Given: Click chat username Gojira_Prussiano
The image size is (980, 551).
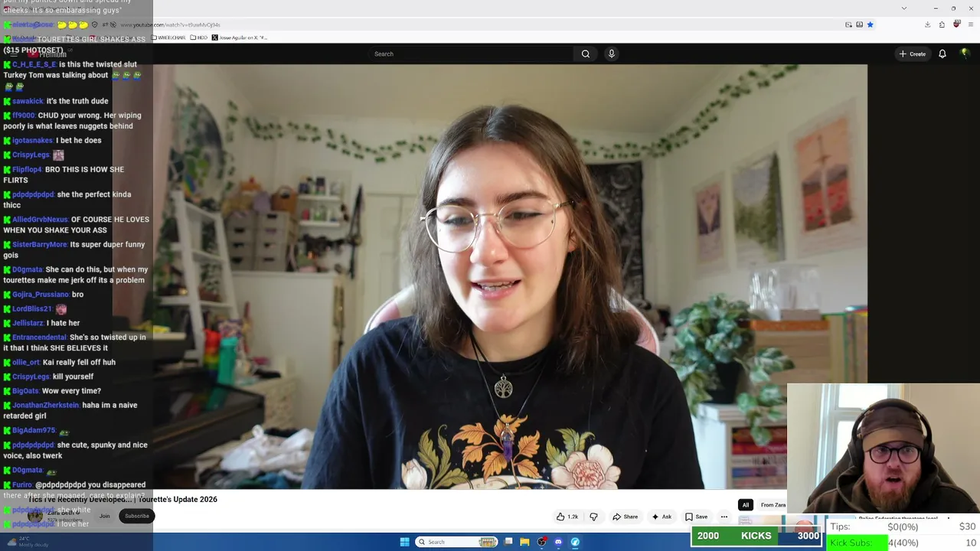Looking at the screenshot, I should [41, 295].
